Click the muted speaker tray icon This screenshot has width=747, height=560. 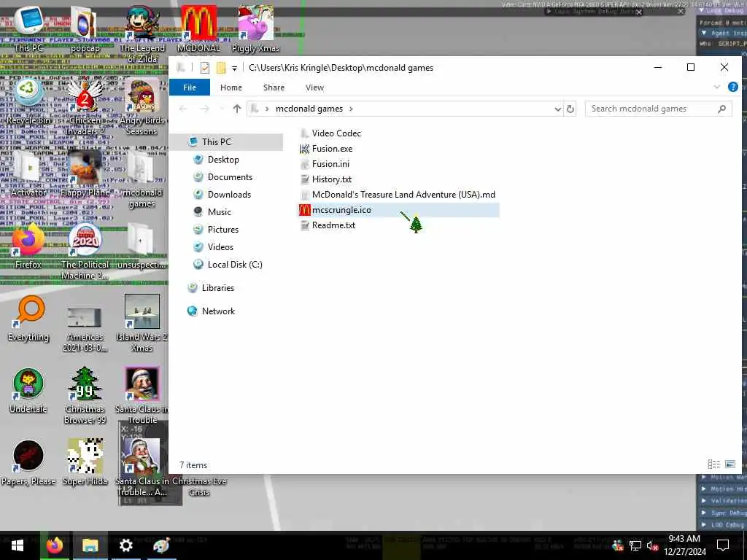651,545
